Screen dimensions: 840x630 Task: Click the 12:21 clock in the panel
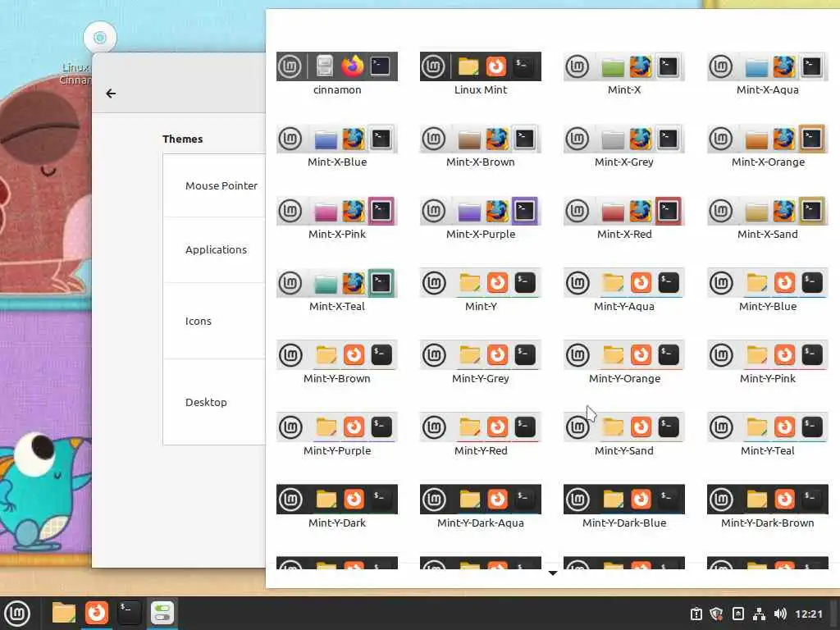click(808, 614)
